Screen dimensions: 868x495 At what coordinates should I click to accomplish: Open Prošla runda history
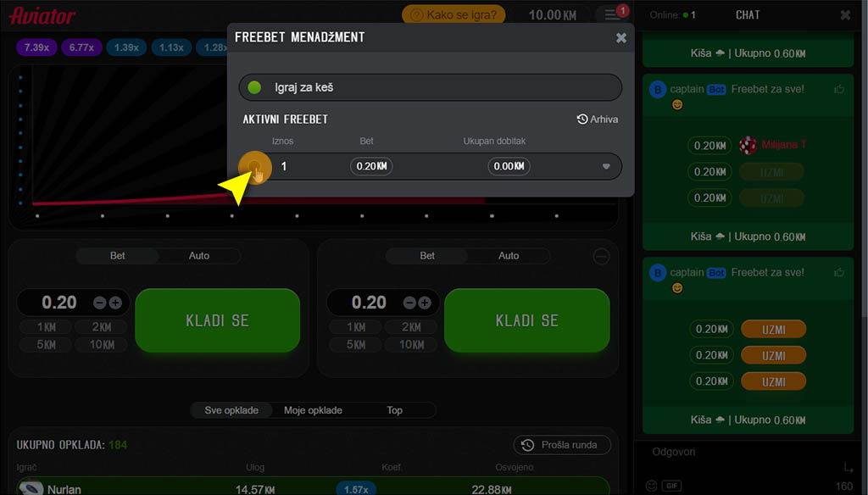click(562, 445)
